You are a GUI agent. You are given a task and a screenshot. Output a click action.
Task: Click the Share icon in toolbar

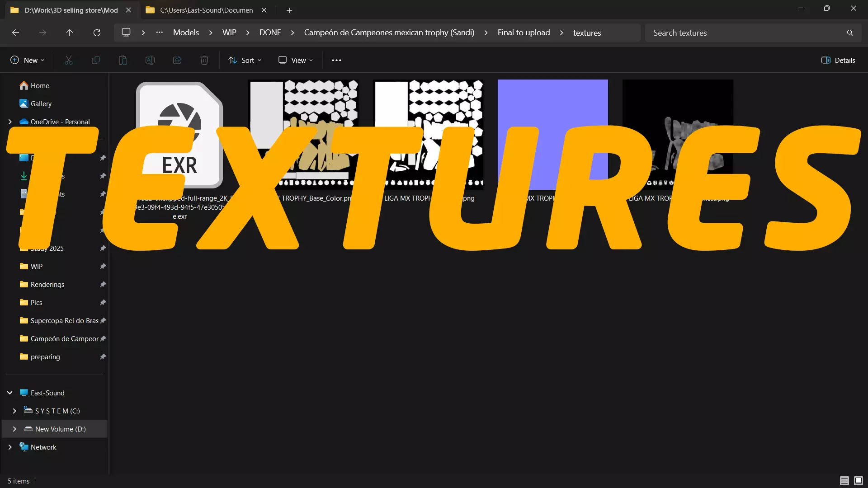pos(177,60)
